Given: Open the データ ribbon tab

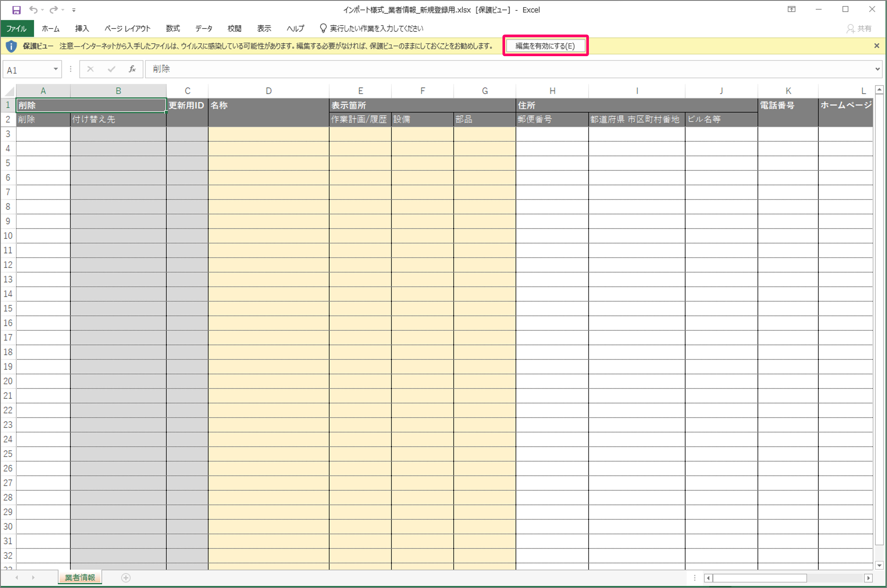Looking at the screenshot, I should (203, 29).
